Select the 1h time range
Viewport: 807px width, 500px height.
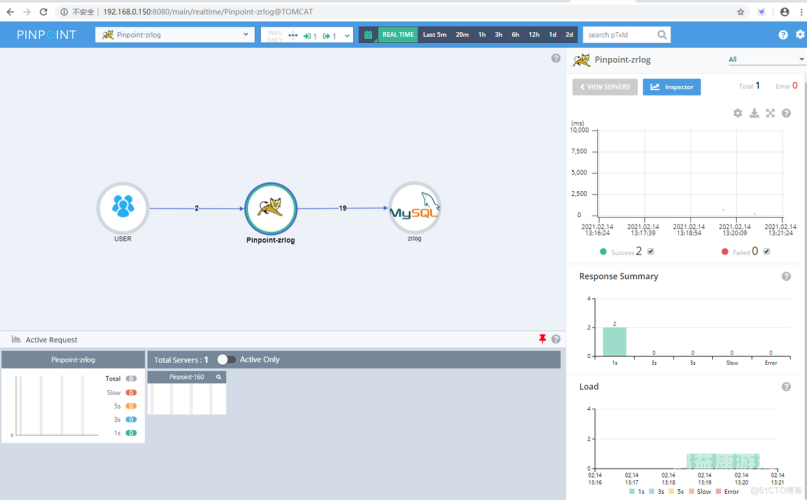pyautogui.click(x=482, y=35)
